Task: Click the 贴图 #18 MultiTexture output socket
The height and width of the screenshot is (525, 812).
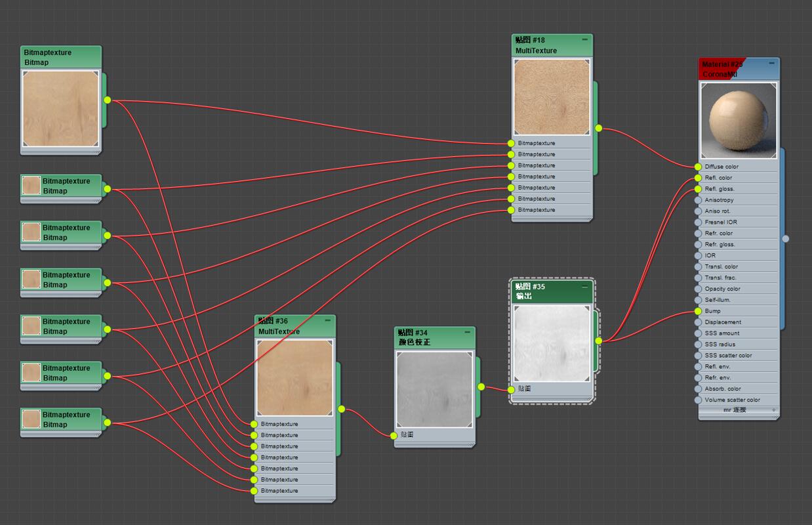Action: 598,128
